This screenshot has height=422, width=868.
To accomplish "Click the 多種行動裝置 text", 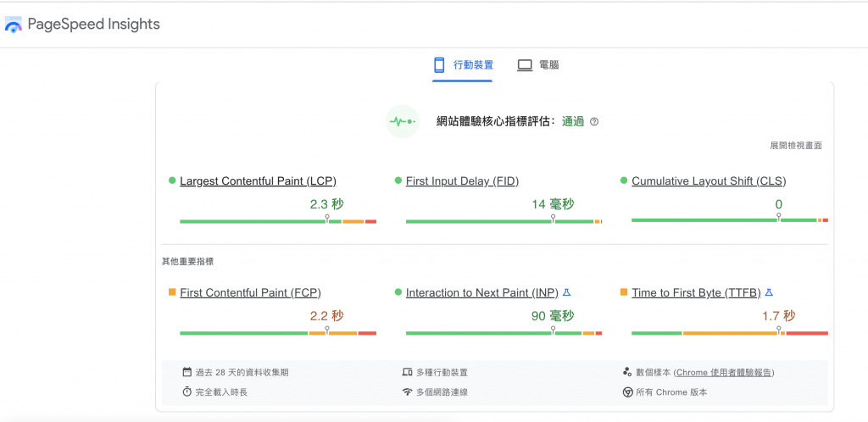I will click(x=442, y=373).
